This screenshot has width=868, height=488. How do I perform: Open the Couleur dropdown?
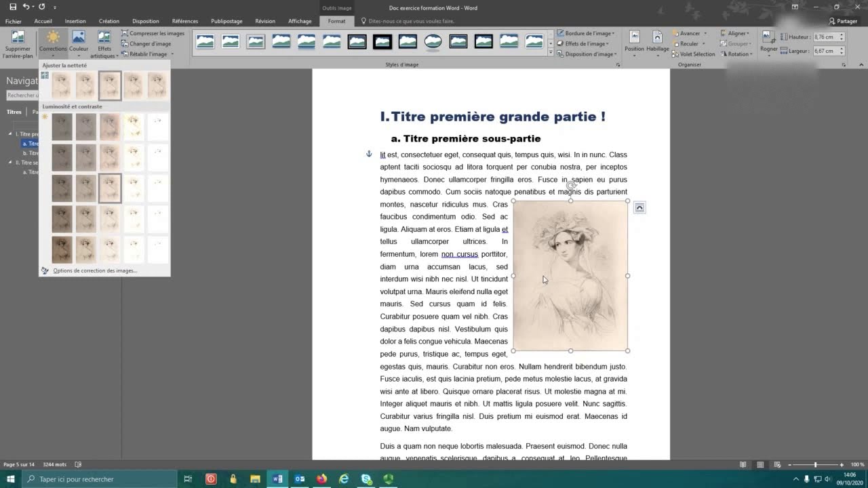click(79, 44)
